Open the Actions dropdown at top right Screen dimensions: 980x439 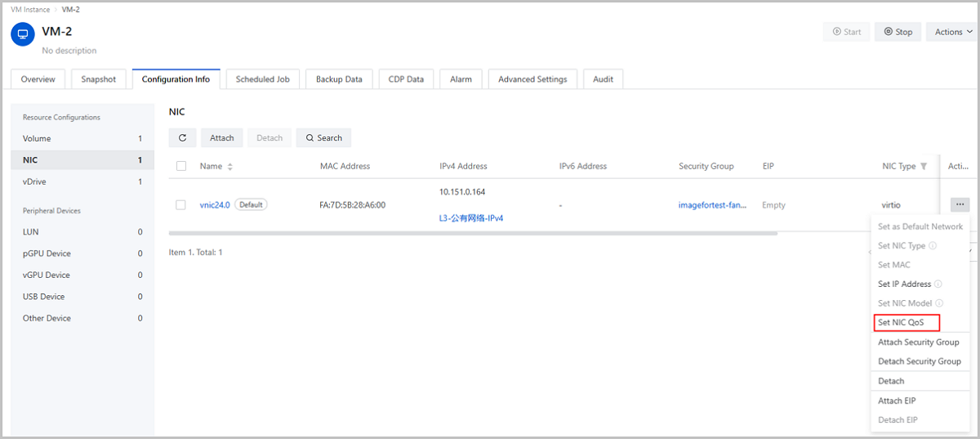tap(953, 32)
